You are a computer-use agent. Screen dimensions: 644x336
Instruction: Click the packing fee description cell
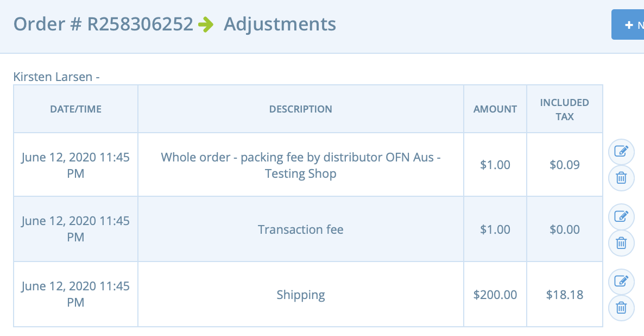[300, 165]
